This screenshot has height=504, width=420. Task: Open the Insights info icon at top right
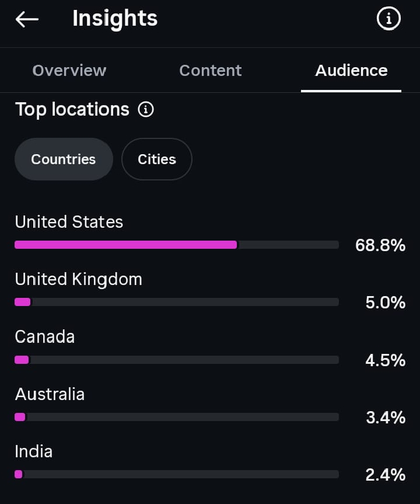pyautogui.click(x=388, y=19)
